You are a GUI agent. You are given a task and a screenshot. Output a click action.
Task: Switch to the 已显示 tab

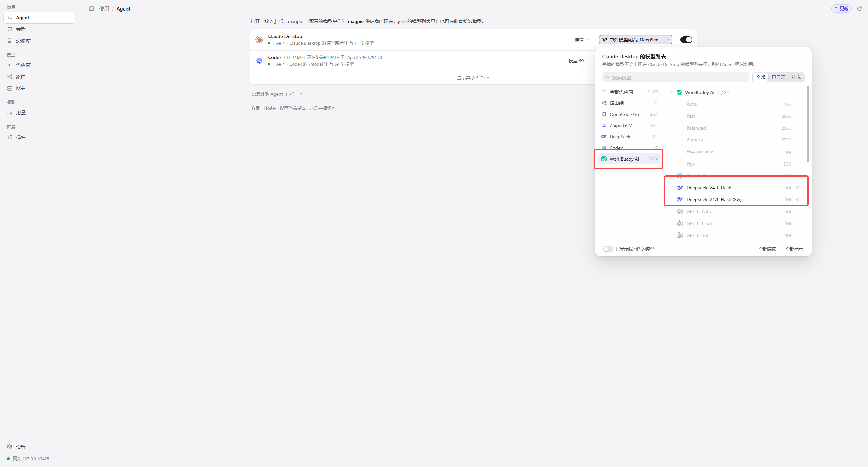778,77
